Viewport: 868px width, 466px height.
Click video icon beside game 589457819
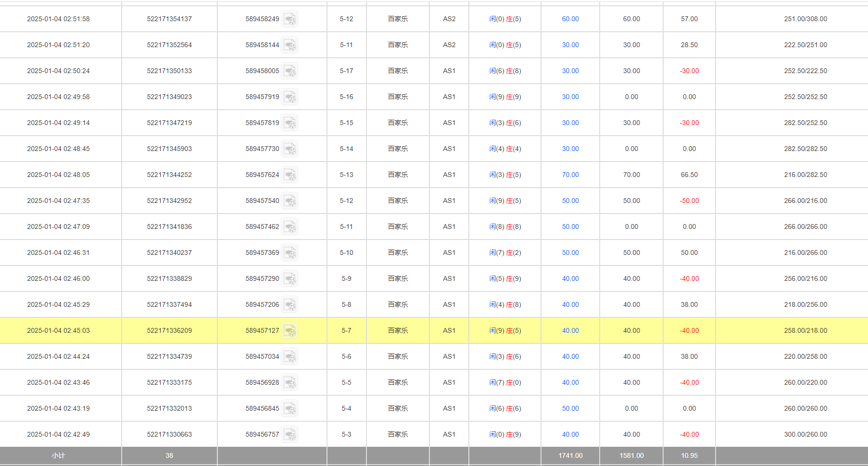pos(289,123)
